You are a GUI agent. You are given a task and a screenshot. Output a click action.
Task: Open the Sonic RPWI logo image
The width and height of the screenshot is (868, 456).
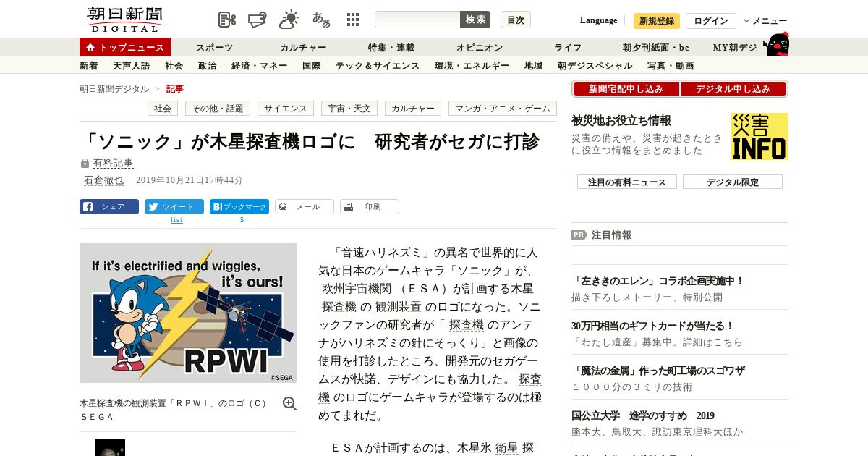coord(188,313)
